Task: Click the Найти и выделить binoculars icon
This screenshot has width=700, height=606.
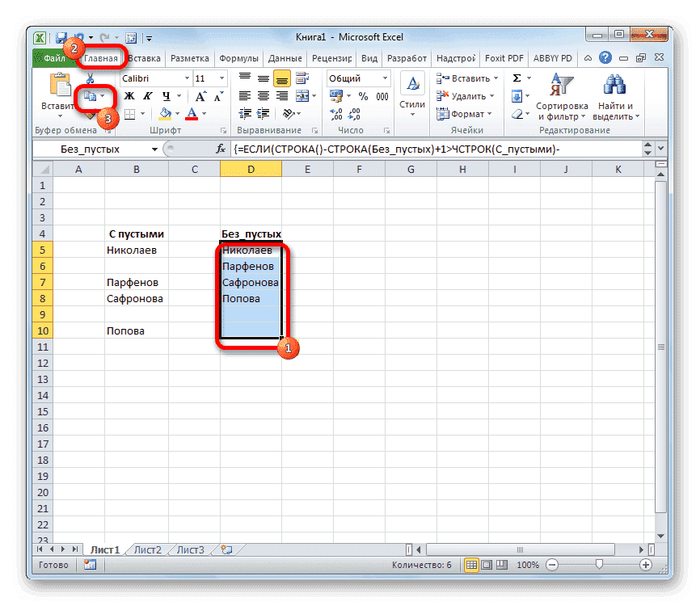Action: coord(614,87)
